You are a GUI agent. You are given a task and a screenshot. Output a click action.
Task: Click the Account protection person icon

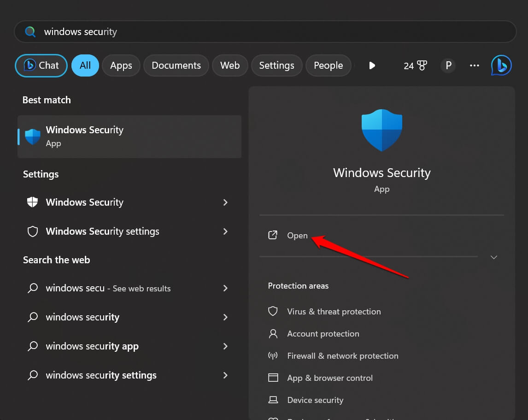click(x=273, y=333)
